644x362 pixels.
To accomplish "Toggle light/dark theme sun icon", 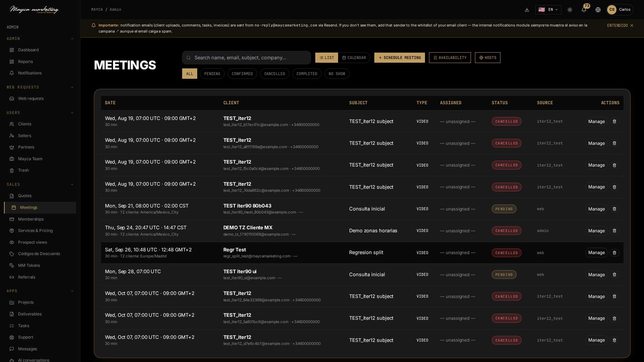I will click(x=570, y=10).
